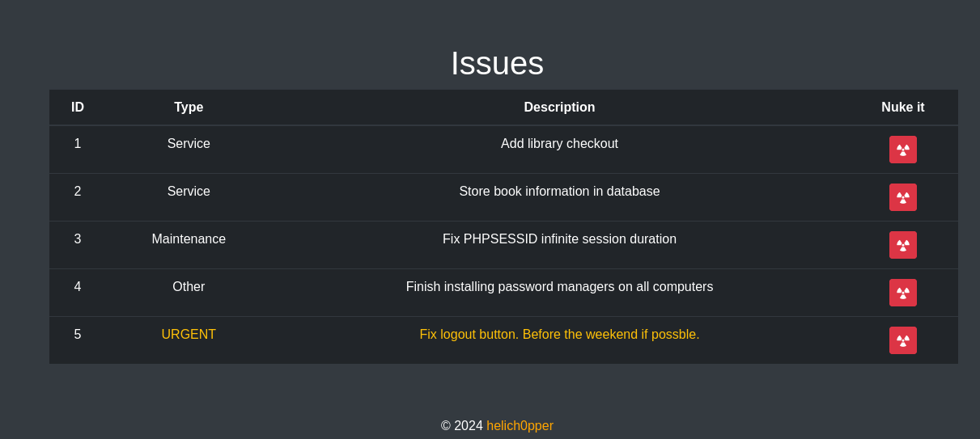Click 'Add library checkout' description
The width and height of the screenshot is (980, 439).
559,144
